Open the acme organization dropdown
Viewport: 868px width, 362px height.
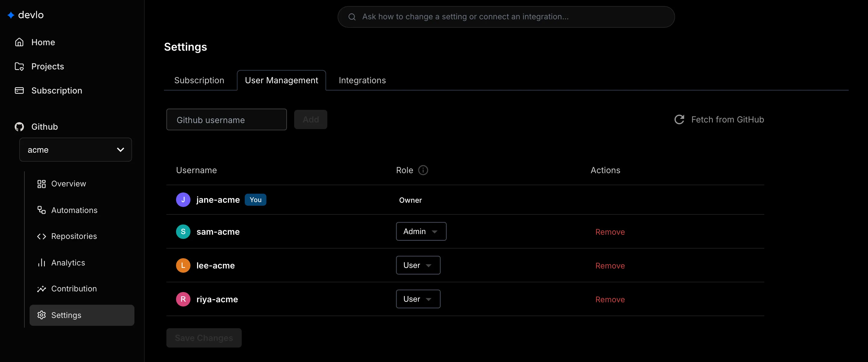(75, 150)
